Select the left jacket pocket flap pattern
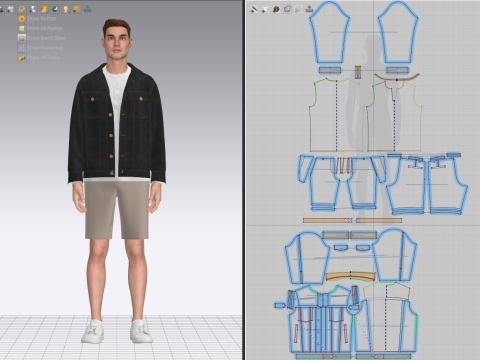 pyautogui.click(x=341, y=248)
